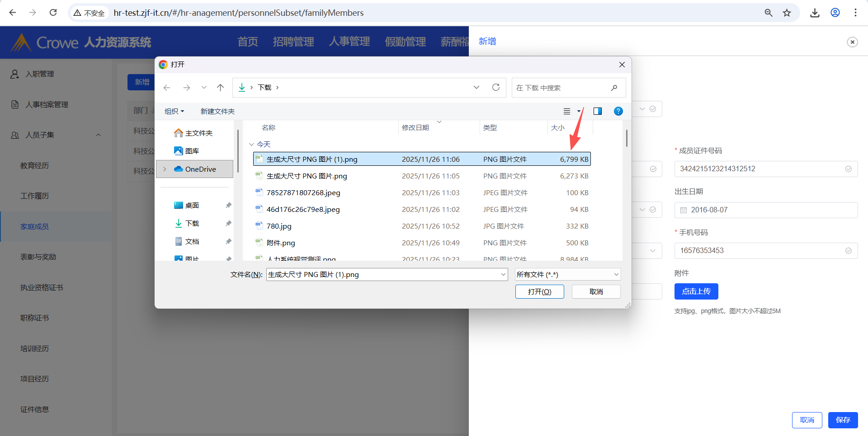
Task: Open 下载 from quick access list
Action: 187,223
